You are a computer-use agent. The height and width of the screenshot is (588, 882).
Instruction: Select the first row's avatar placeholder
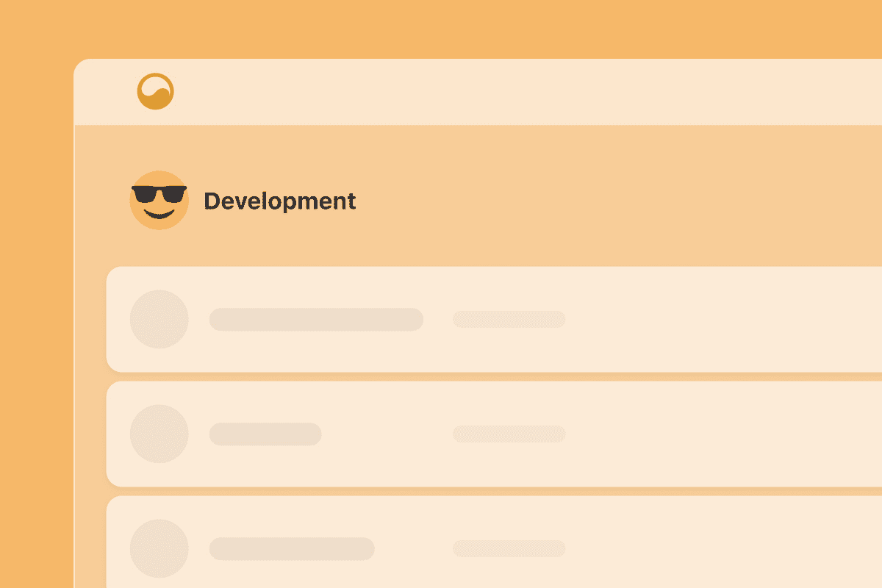159,319
